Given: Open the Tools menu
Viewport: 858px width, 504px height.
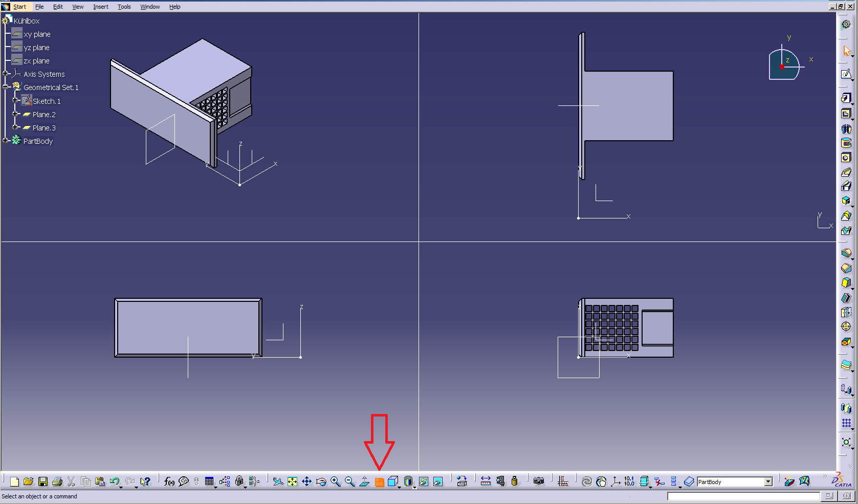Looking at the screenshot, I should 124,7.
